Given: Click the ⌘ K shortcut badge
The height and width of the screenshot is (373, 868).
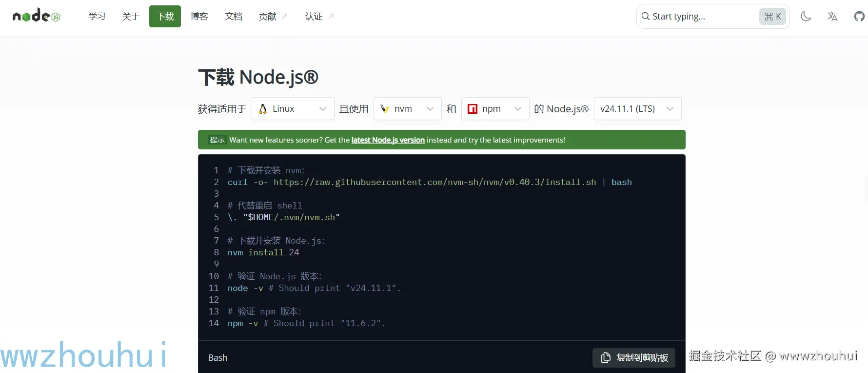Looking at the screenshot, I should click(773, 17).
